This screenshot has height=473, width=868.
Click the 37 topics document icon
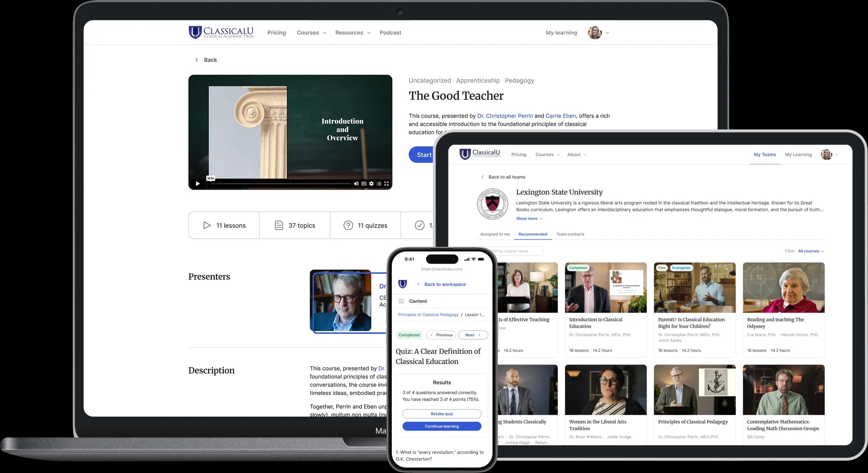coord(279,225)
